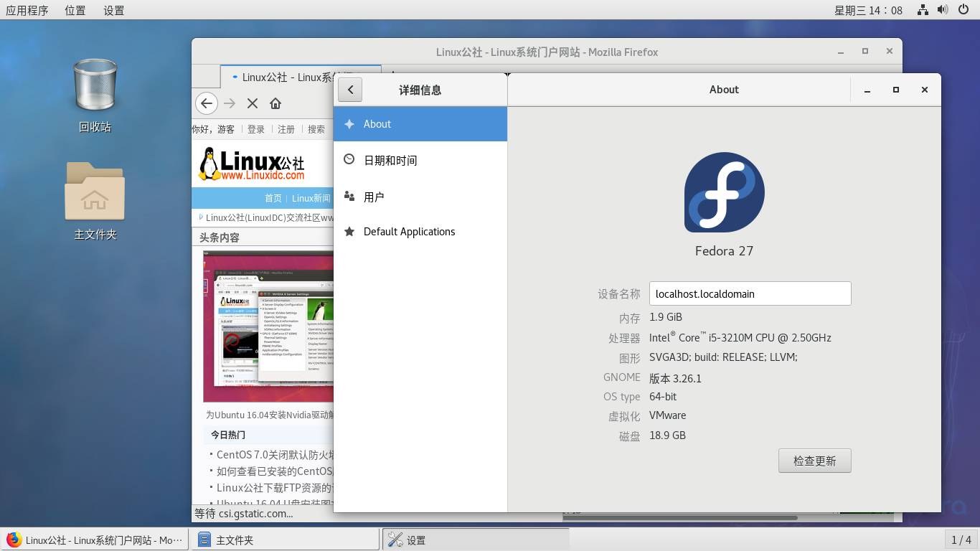Click the 内存 1.9 GiB value
Image resolution: width=980 pixels, height=551 pixels.
pyautogui.click(x=666, y=317)
